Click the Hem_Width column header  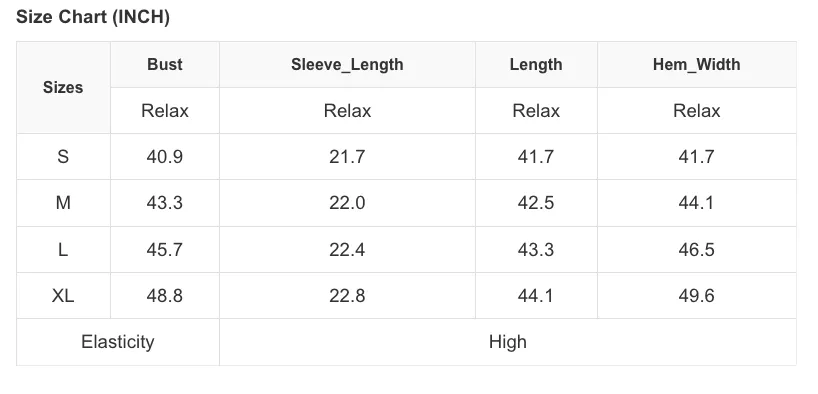[x=697, y=65]
